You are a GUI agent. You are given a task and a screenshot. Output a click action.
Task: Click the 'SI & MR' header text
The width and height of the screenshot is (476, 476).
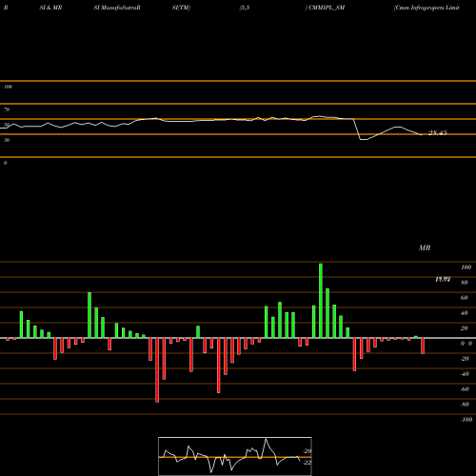coord(50,8)
